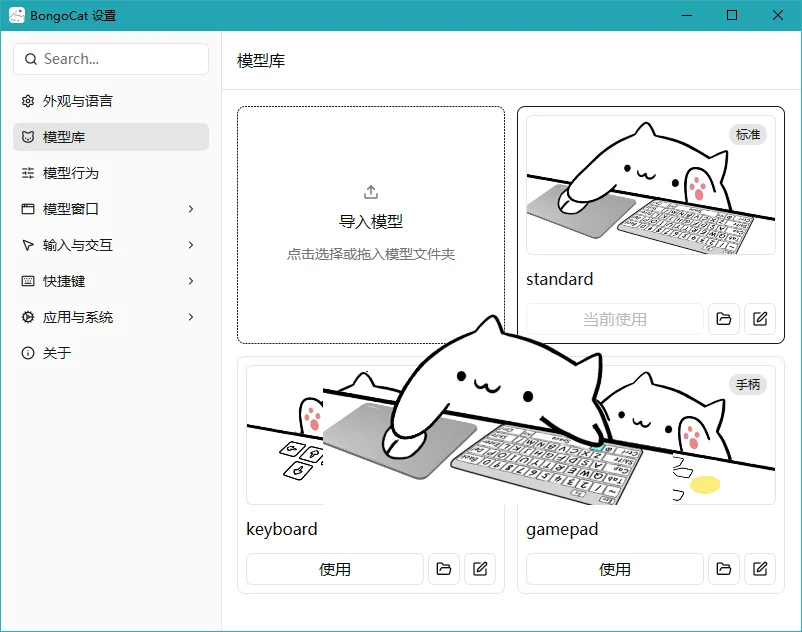This screenshot has width=802, height=632.
Task: Click the info icon beside 关于
Action: [x=28, y=353]
